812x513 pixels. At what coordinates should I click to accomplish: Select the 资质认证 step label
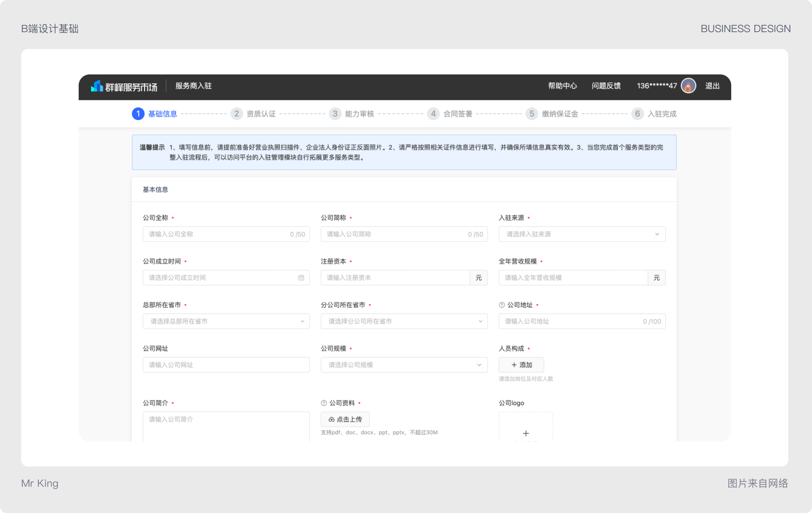pos(261,114)
